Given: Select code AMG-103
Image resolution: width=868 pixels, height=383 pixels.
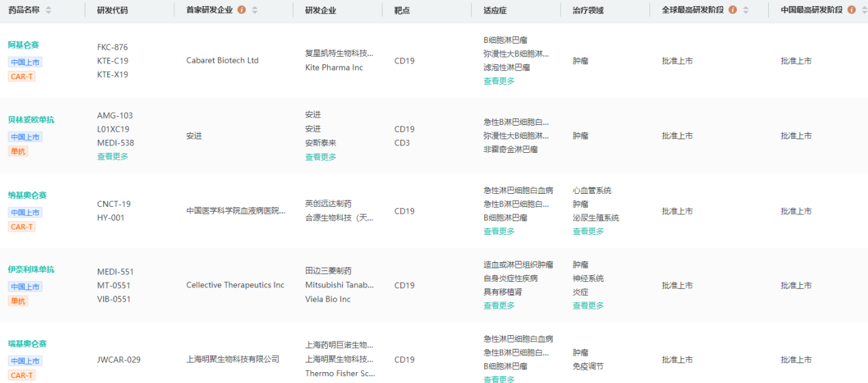Looking at the screenshot, I should tap(115, 115).
